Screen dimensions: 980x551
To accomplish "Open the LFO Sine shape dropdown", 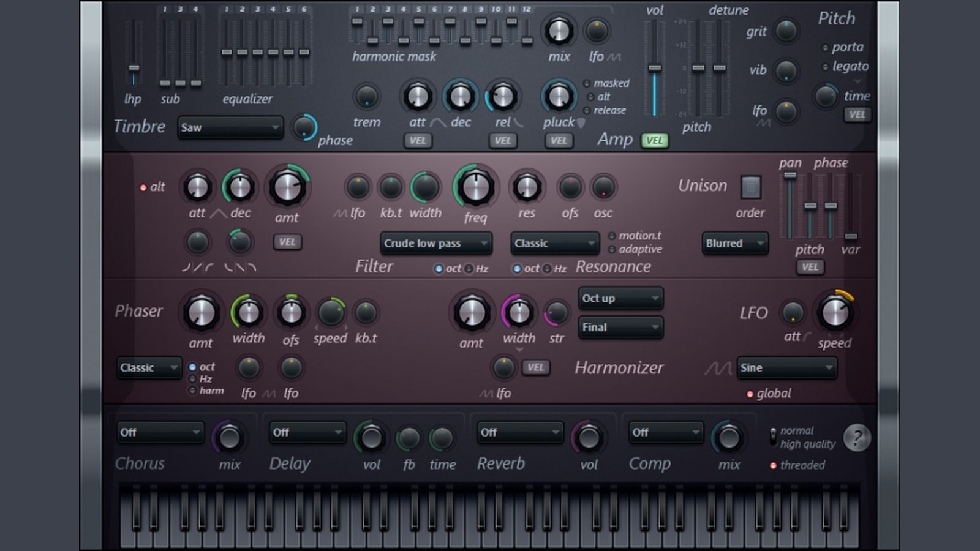I will [x=786, y=368].
